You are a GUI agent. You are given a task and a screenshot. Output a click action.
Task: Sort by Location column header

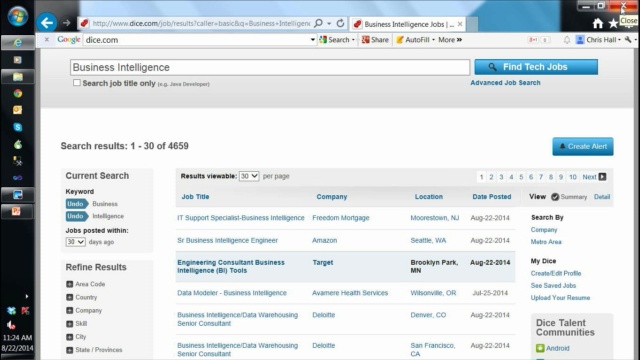point(429,197)
